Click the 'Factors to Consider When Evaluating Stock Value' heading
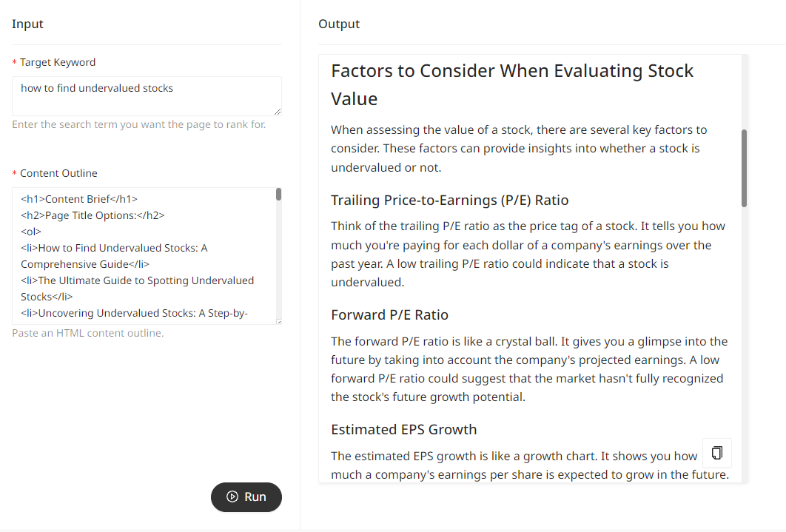Image resolution: width=786 pixels, height=532 pixels. point(512,84)
